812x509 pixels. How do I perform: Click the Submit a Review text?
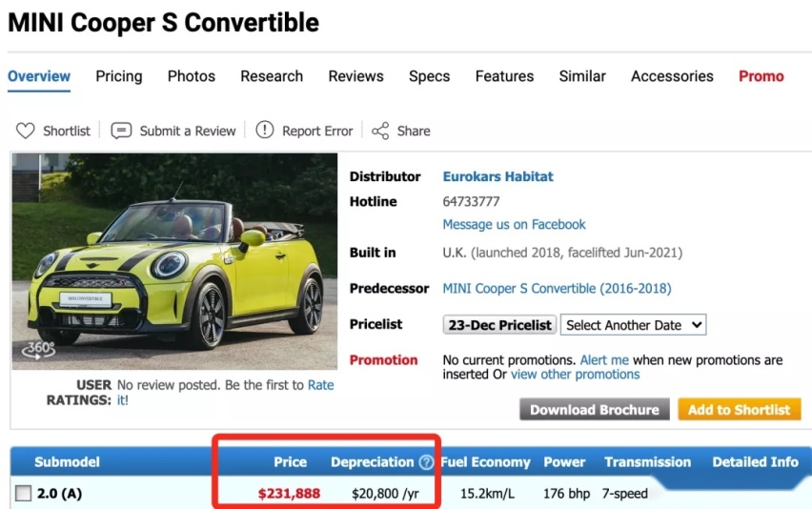click(188, 131)
